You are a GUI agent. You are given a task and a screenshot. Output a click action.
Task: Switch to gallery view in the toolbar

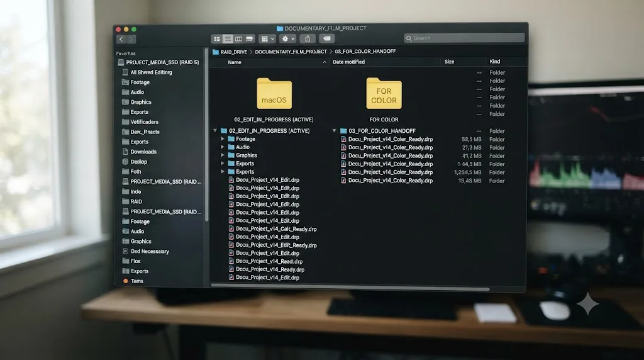(x=249, y=38)
